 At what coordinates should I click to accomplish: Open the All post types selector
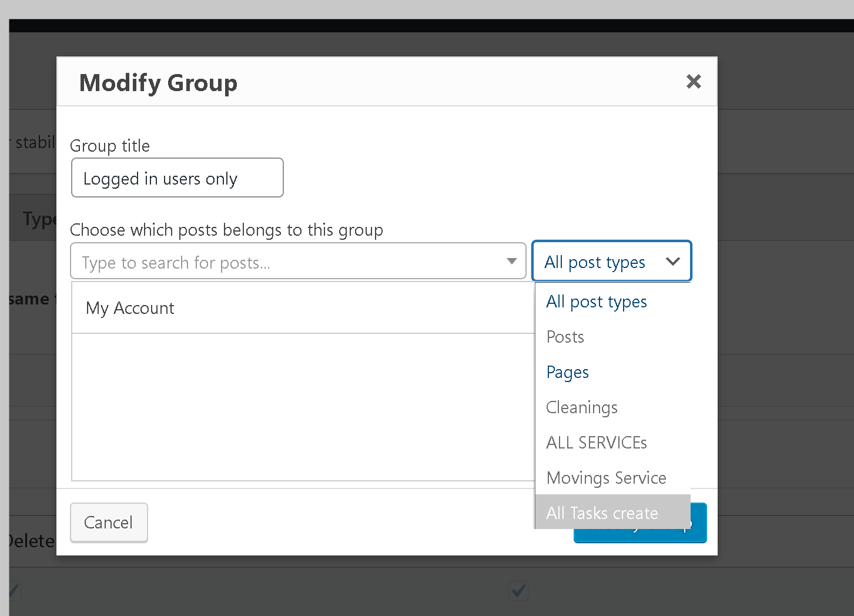[611, 261]
